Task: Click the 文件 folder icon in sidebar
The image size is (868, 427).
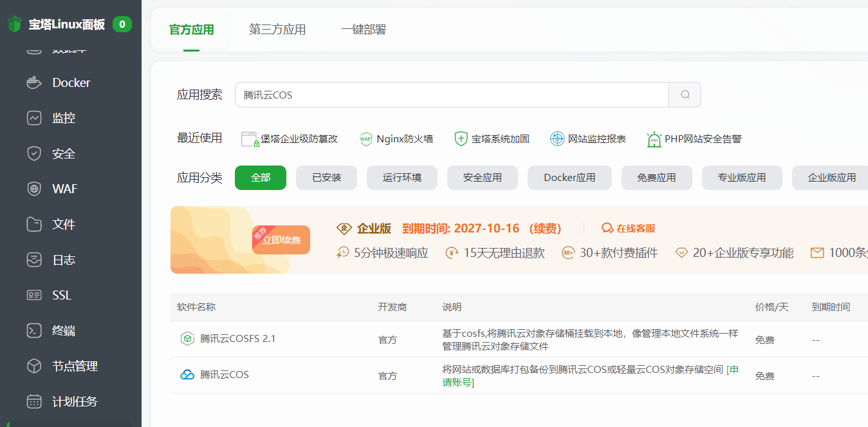Action: tap(34, 224)
